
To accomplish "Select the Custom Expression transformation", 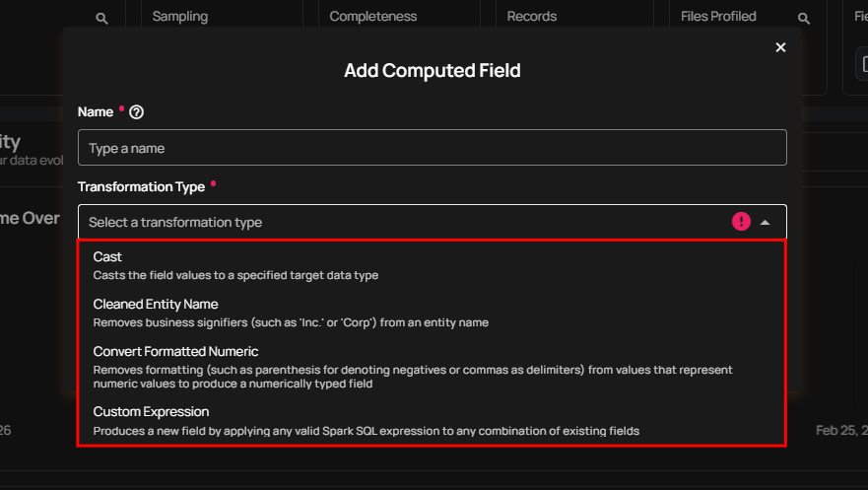I will point(151,411).
